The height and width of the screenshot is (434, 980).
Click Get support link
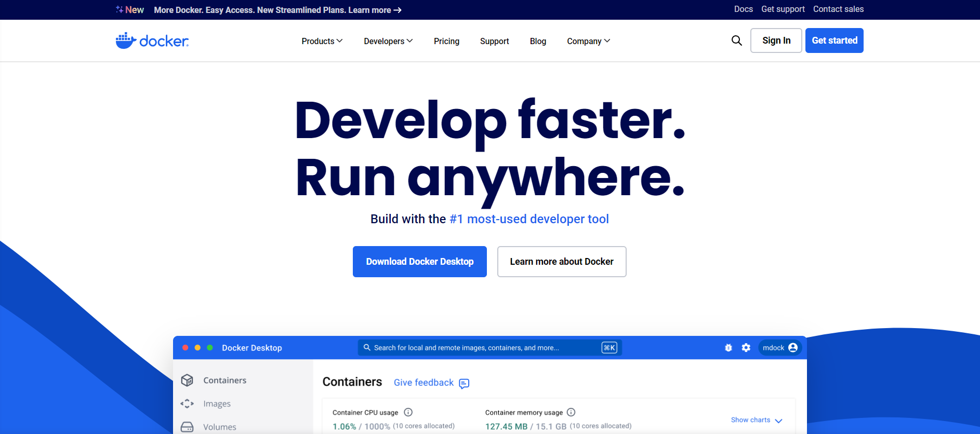tap(783, 9)
